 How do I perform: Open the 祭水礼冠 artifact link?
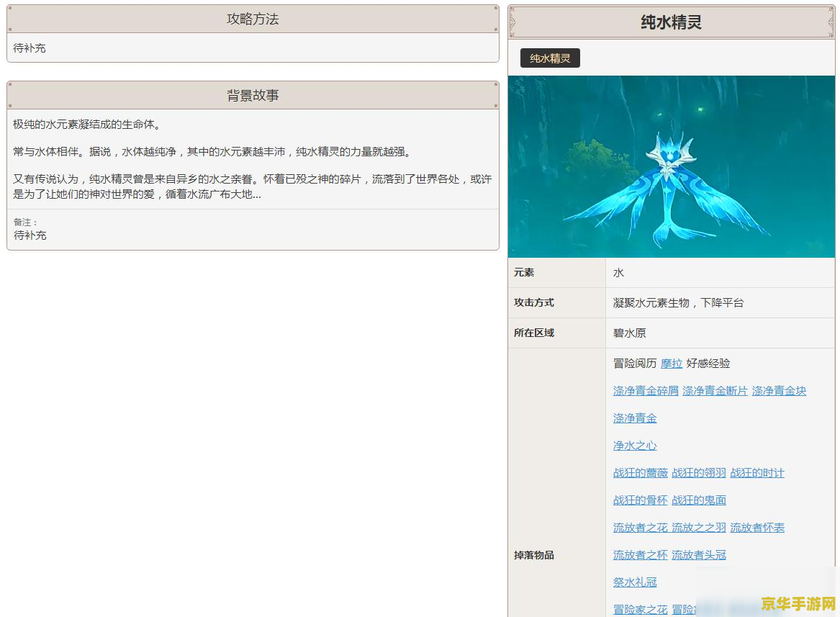coord(634,582)
